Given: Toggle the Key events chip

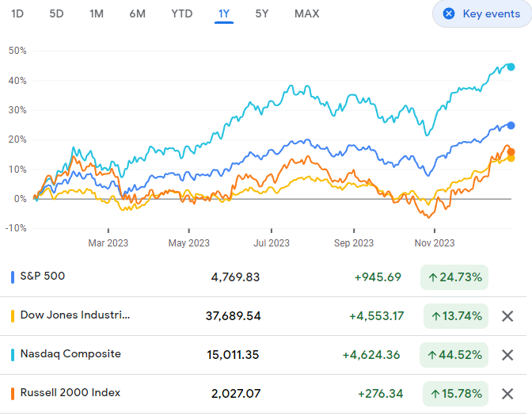Looking at the screenshot, I should pyautogui.click(x=482, y=13).
